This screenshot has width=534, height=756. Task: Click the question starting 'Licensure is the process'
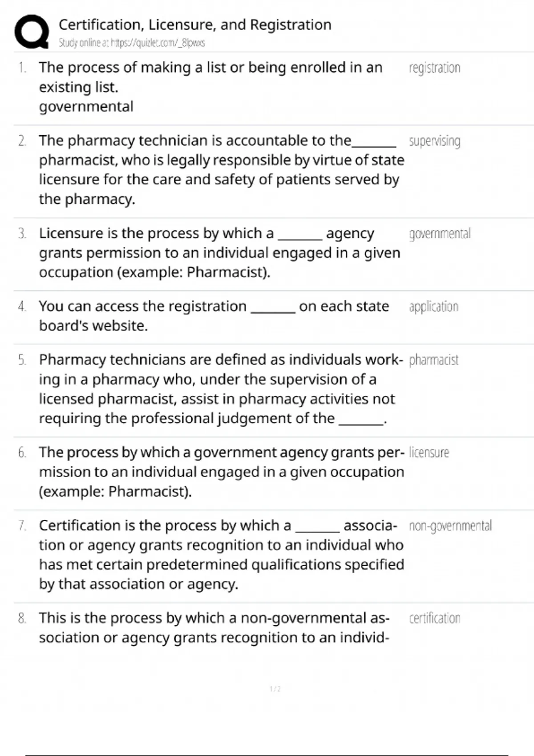pos(219,253)
